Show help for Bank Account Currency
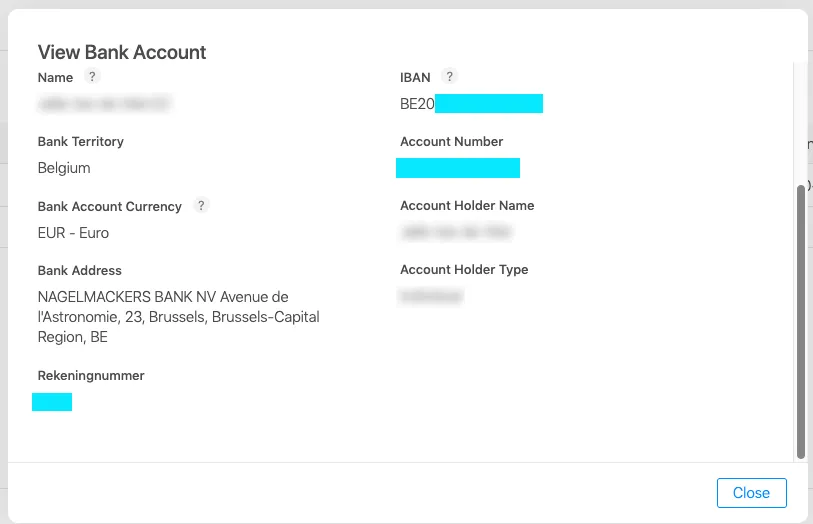The width and height of the screenshot is (813, 524). pos(201,205)
